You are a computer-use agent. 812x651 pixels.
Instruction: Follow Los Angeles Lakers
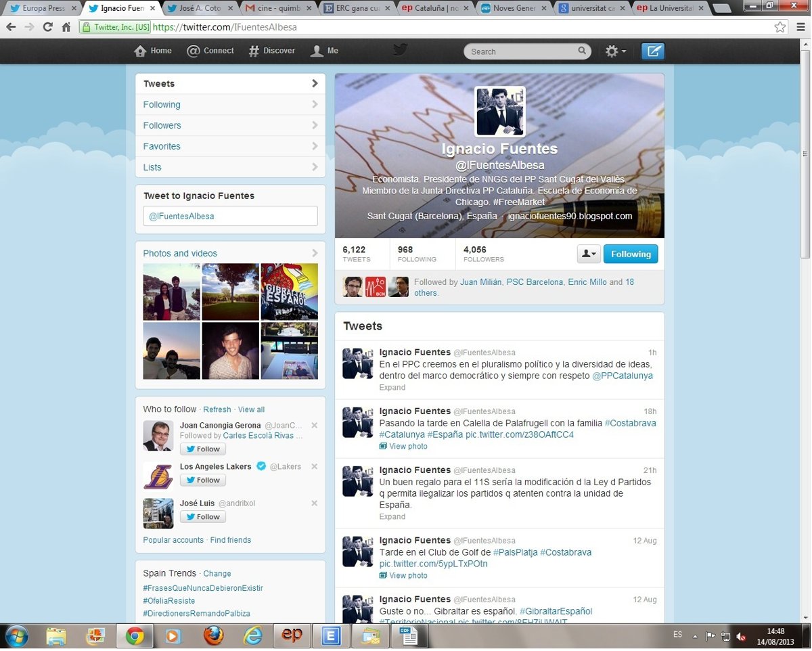point(203,480)
